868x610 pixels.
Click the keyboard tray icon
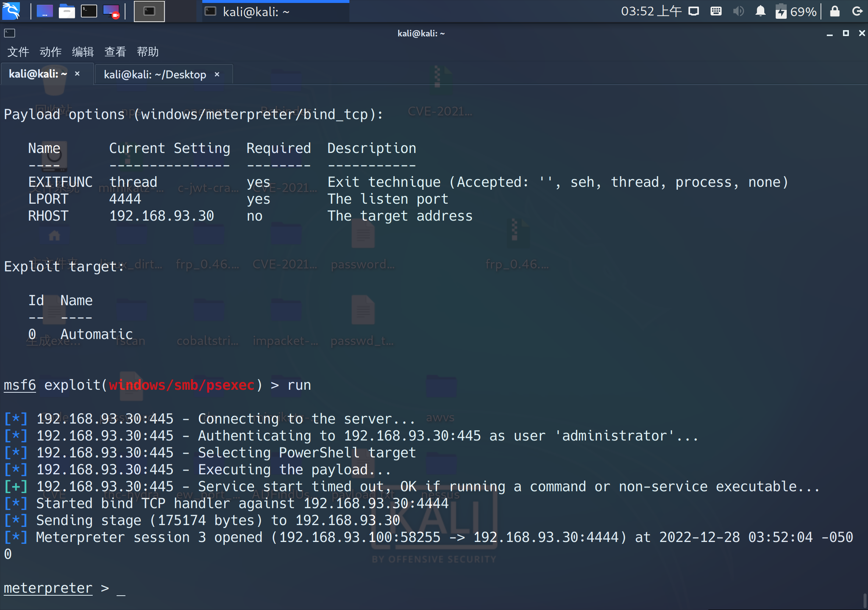tap(716, 11)
